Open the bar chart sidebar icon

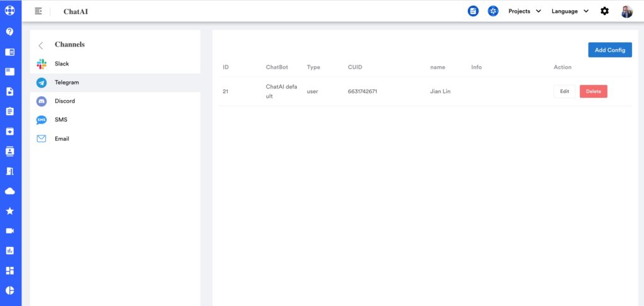(x=10, y=251)
